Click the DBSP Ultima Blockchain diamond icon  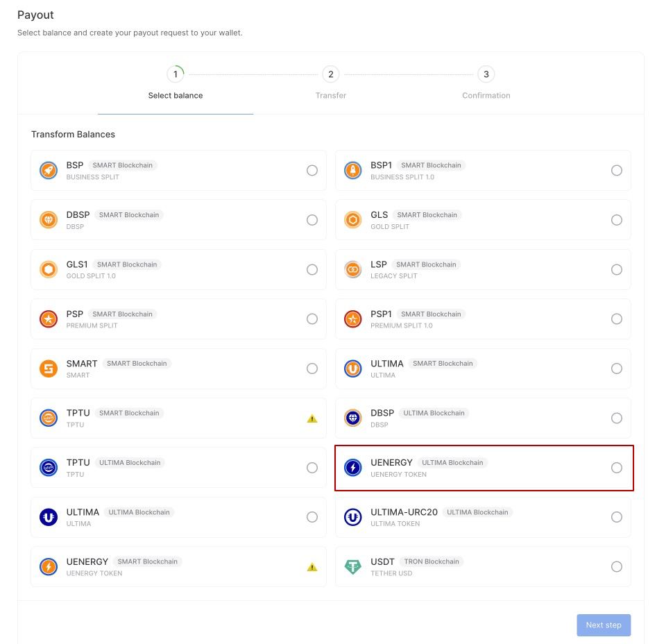tap(353, 418)
